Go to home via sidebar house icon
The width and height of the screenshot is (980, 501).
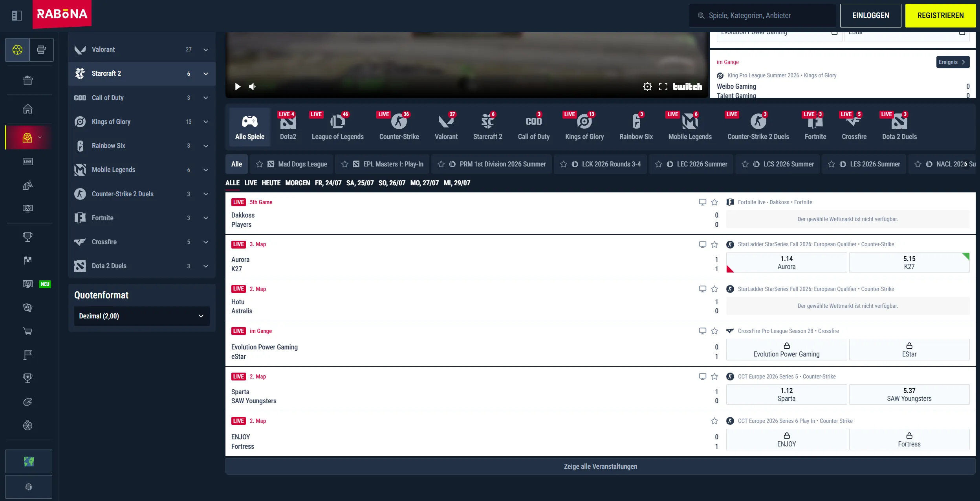pyautogui.click(x=27, y=109)
